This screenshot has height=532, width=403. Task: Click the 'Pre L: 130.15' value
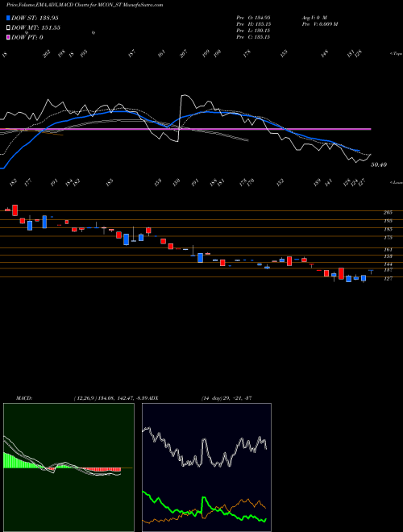point(253,31)
